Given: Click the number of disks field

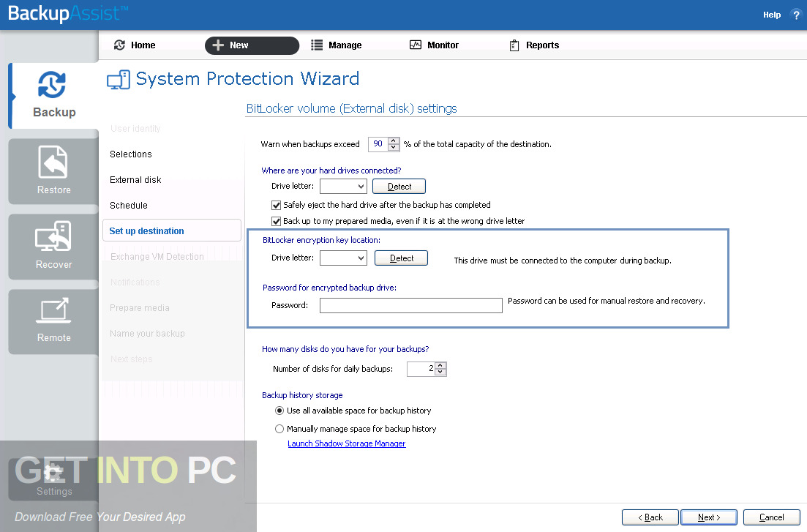Looking at the screenshot, I should point(421,369).
